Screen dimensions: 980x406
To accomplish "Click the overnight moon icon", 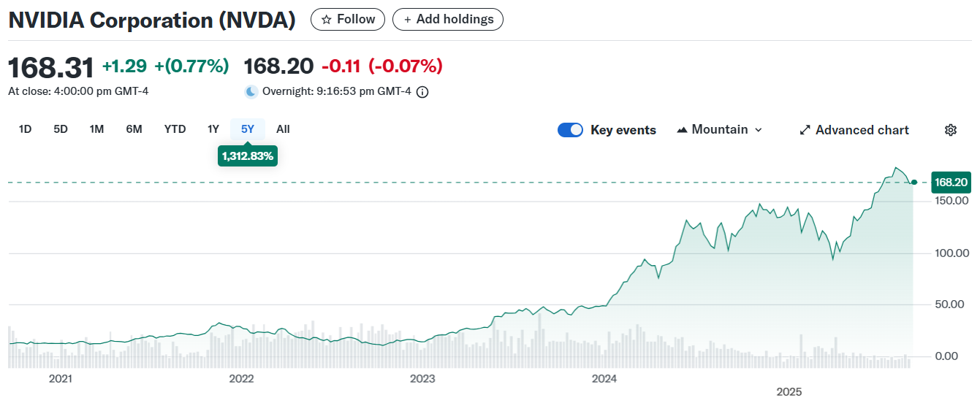I will coord(251,92).
